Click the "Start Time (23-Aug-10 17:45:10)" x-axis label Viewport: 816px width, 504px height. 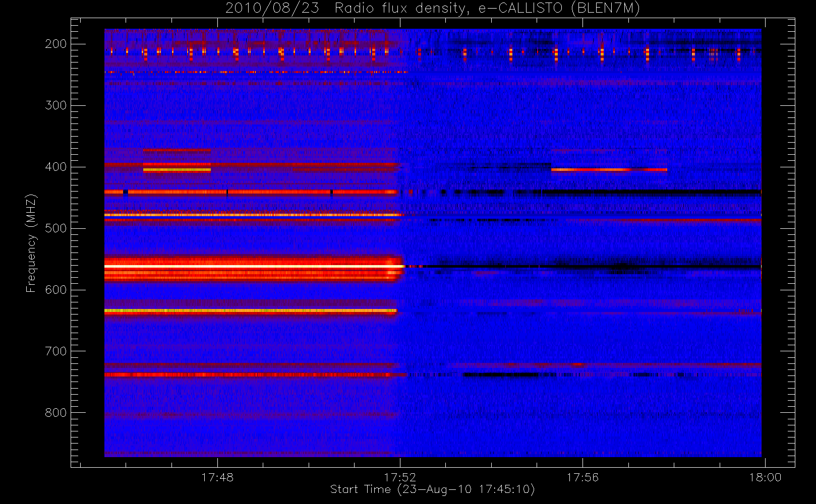432,489
